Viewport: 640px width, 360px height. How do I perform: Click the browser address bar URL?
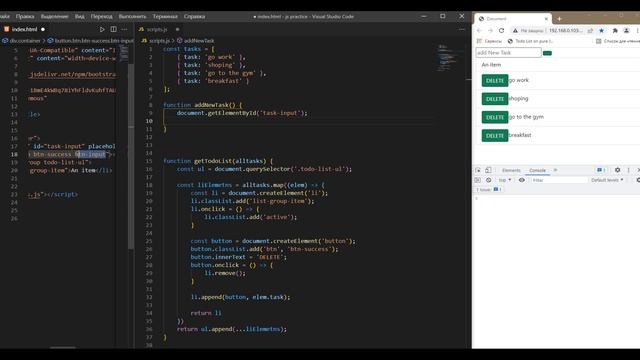point(565,31)
